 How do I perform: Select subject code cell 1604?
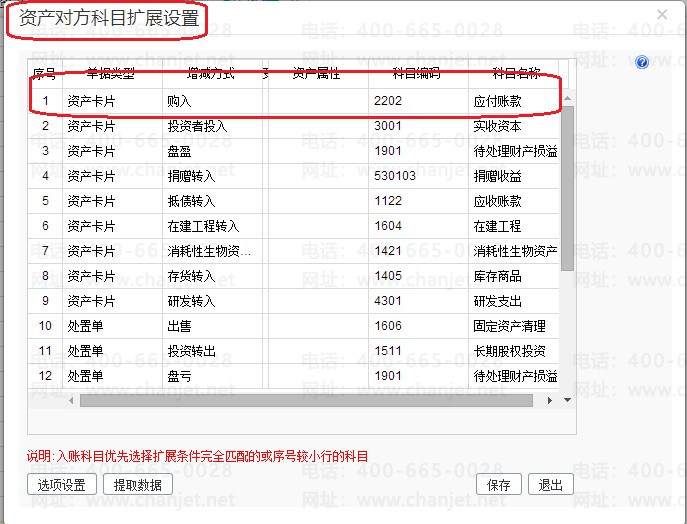point(418,226)
